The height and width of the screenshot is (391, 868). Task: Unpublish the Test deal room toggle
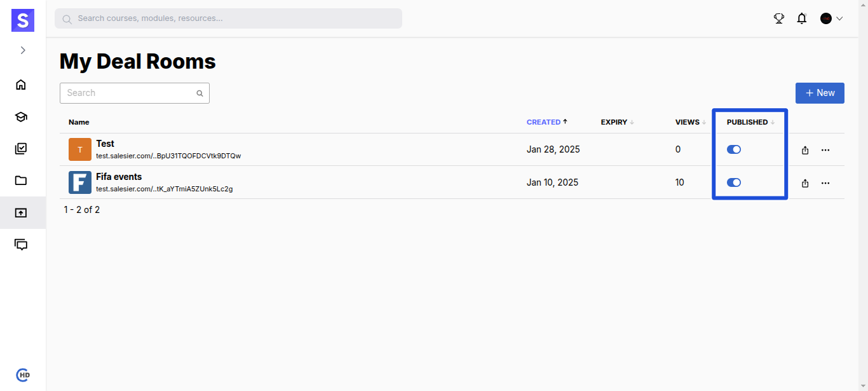pyautogui.click(x=734, y=149)
